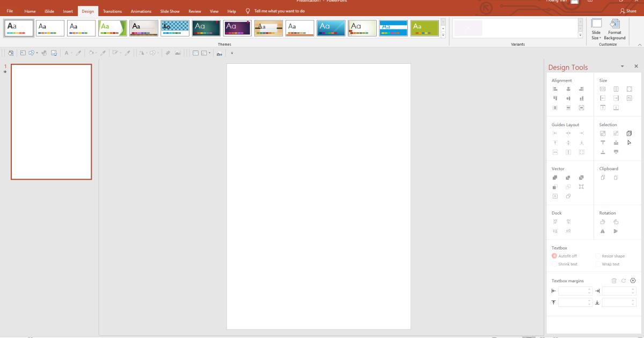644x338 pixels.
Task: Toggle the Resize shape option
Action: 612,256
